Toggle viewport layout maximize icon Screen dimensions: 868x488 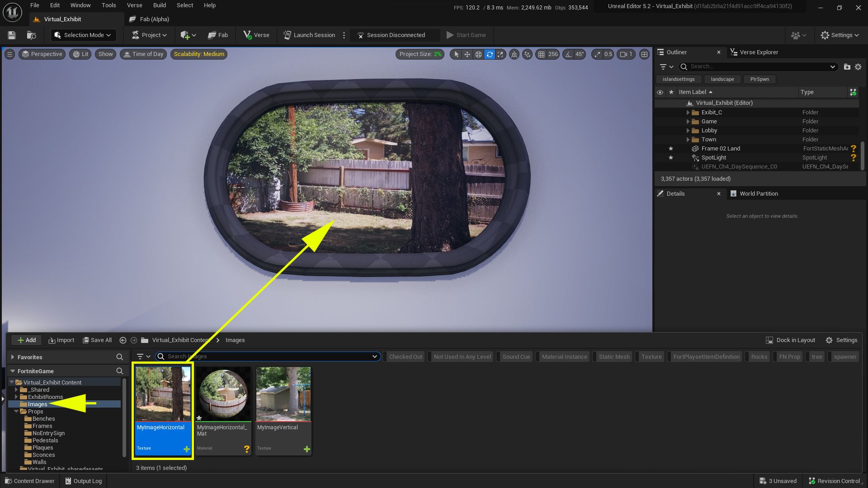645,54
